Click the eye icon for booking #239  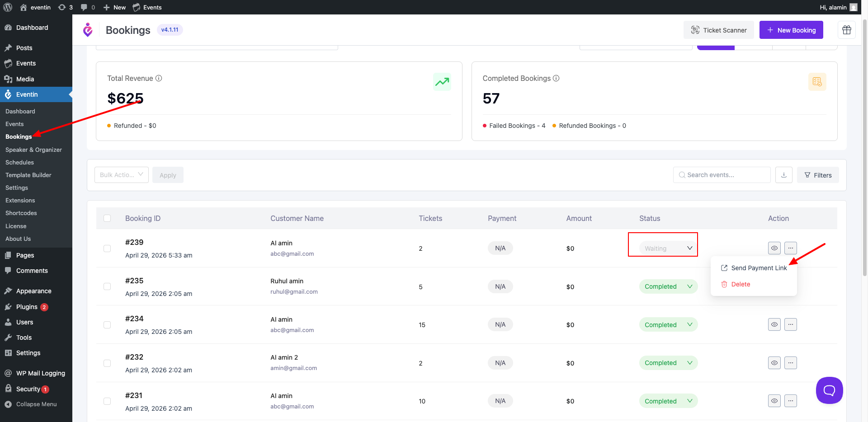coord(774,248)
